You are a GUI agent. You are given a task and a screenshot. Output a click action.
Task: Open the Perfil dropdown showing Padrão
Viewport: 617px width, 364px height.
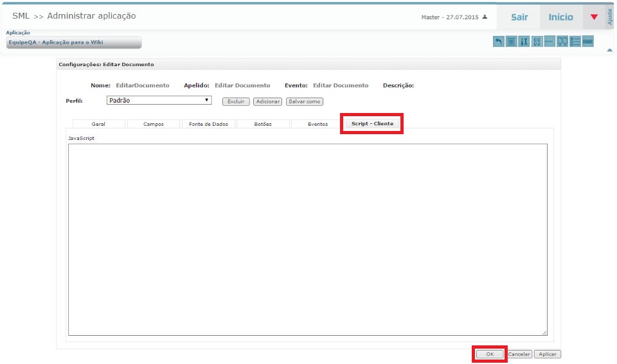click(159, 100)
